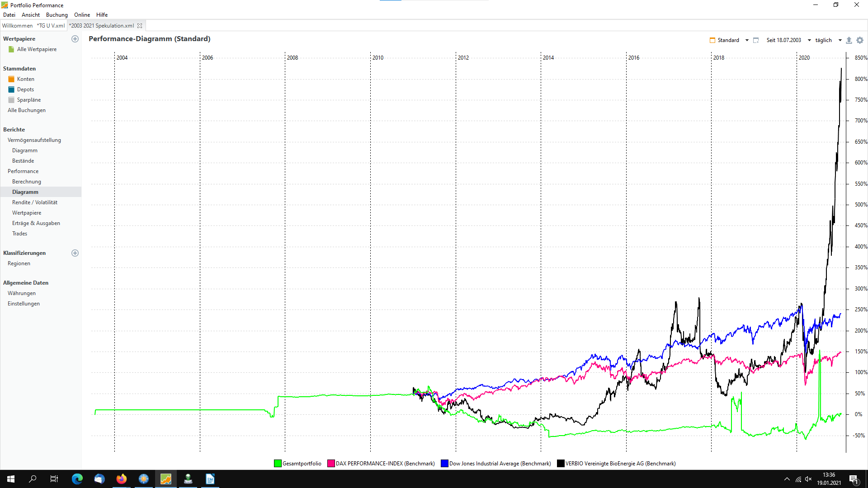The image size is (868, 488).
Task: Add new security via Wertpapiere plus icon
Action: click(75, 39)
